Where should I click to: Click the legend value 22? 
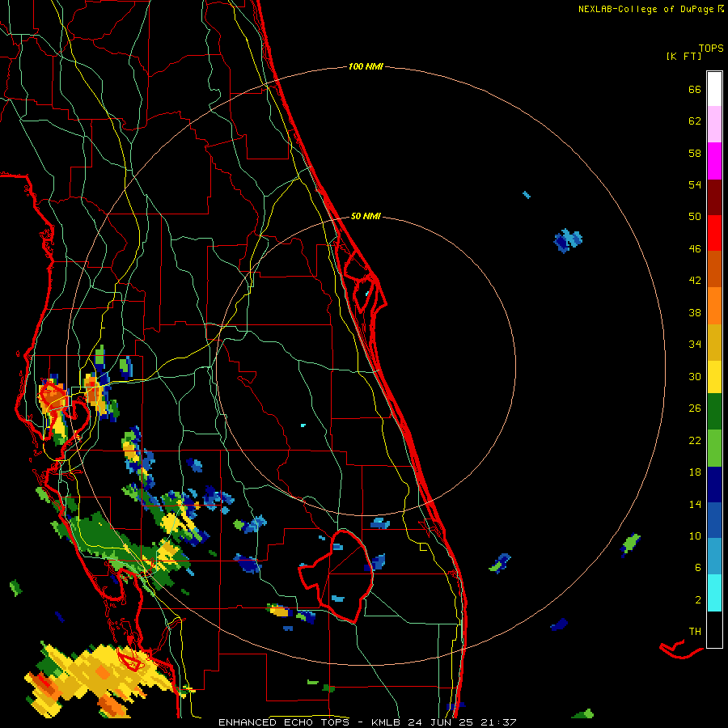click(x=695, y=441)
